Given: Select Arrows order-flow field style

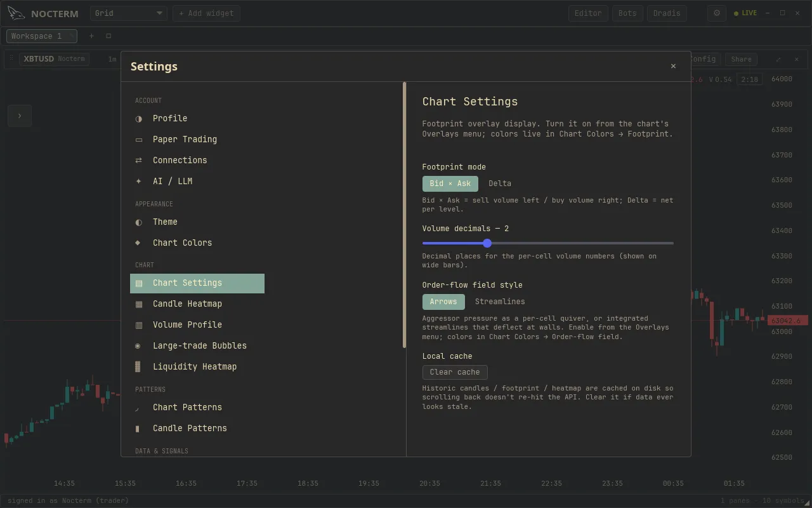Looking at the screenshot, I should (x=443, y=302).
